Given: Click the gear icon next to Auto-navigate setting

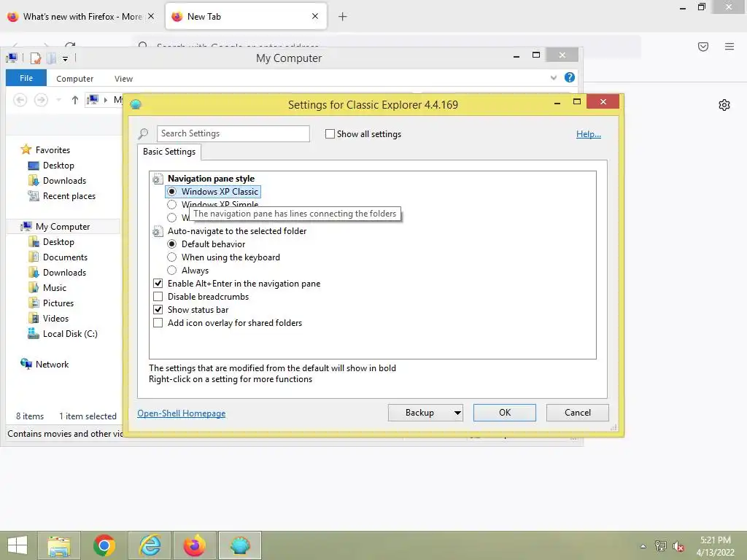Looking at the screenshot, I should (158, 231).
